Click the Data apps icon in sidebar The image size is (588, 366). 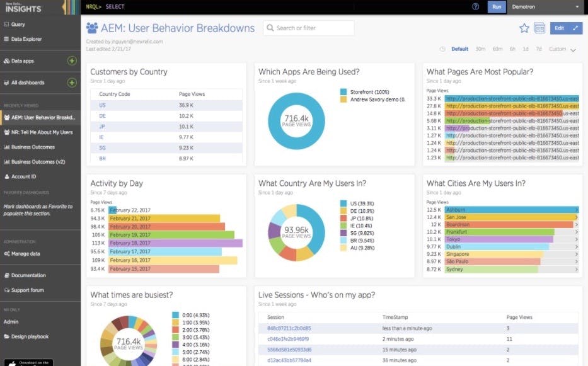click(6, 60)
